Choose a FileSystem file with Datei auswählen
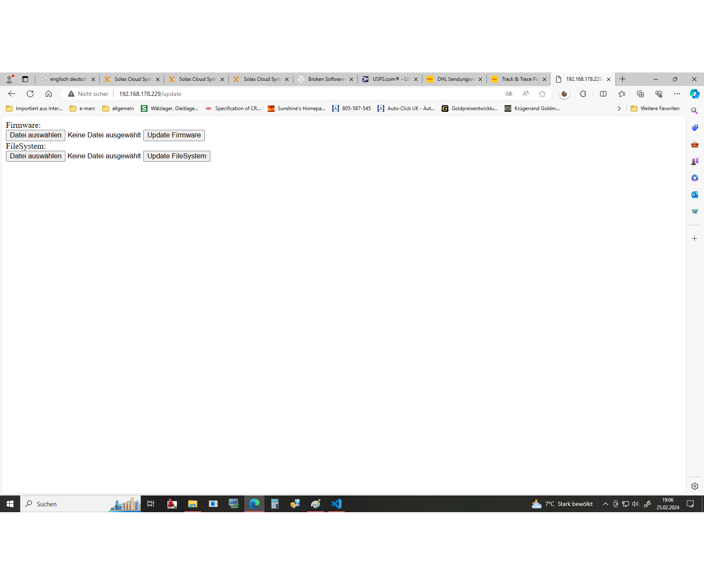 tap(36, 156)
